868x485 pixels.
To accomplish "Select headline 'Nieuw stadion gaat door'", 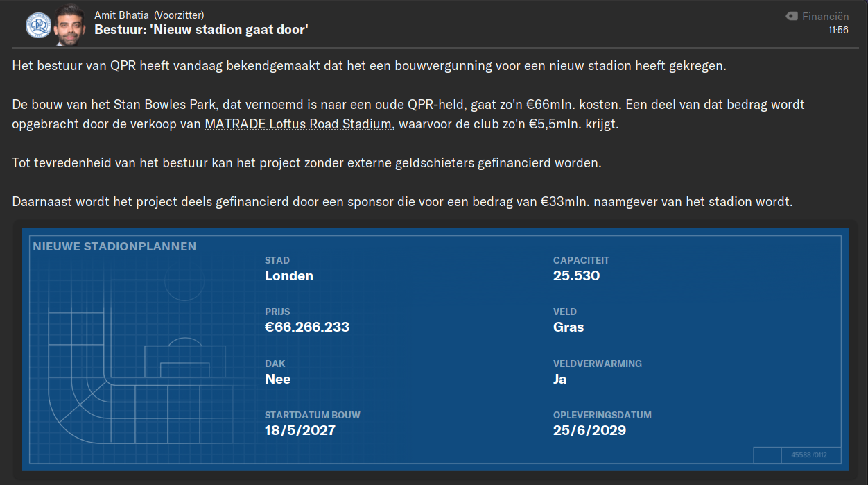I will coord(201,30).
